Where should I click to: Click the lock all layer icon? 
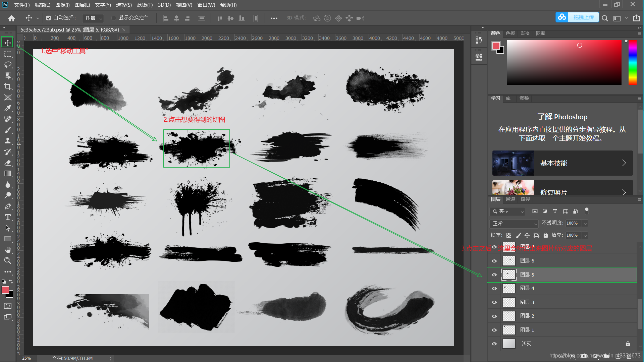tap(546, 235)
